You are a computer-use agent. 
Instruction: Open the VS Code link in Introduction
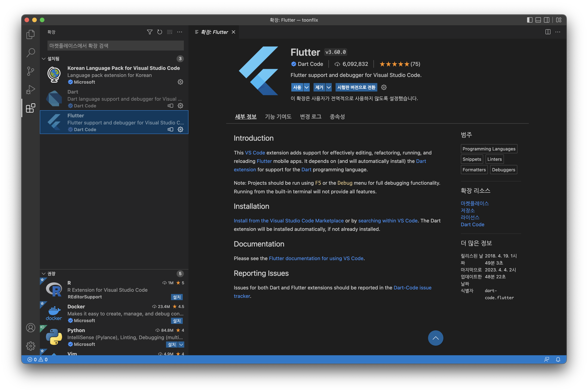click(255, 153)
